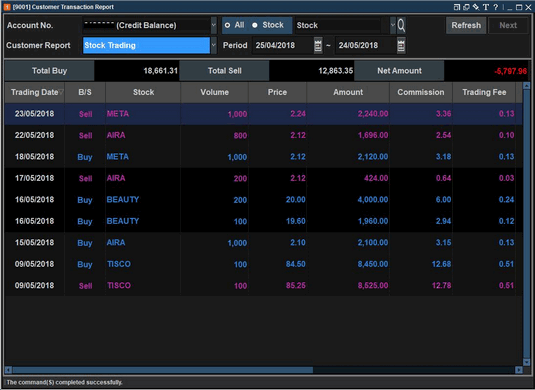
Task: Click the vertical scrollbar track
Action: (x=526, y=224)
